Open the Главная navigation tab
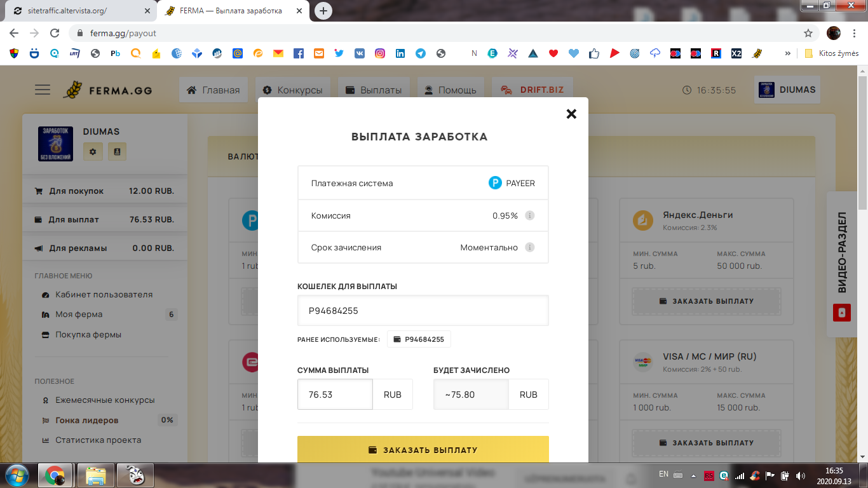 [x=213, y=90]
